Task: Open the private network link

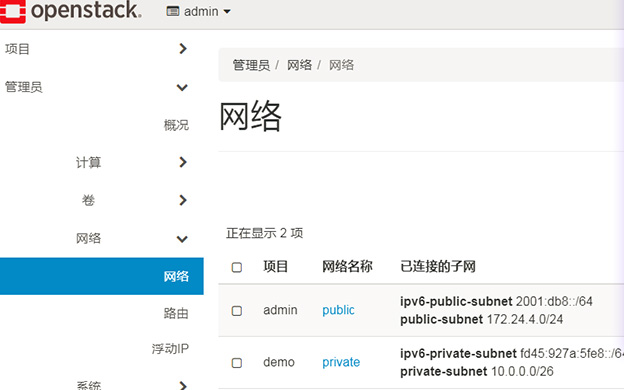Action: (341, 362)
